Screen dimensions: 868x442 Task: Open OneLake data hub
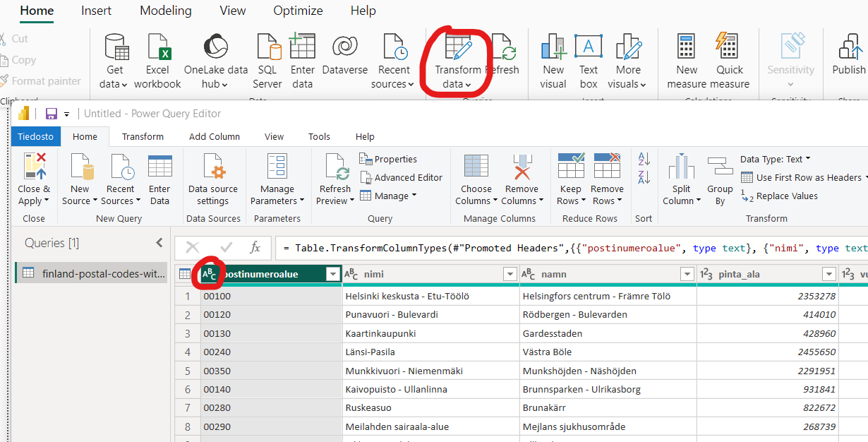click(x=216, y=61)
